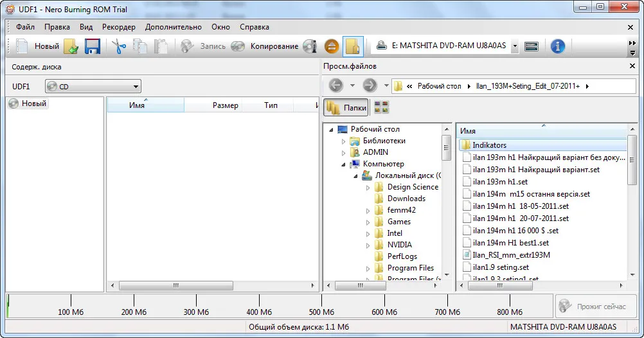Select the Indikators folder in file list
Image resolution: width=644 pixels, height=338 pixels.
(542, 145)
